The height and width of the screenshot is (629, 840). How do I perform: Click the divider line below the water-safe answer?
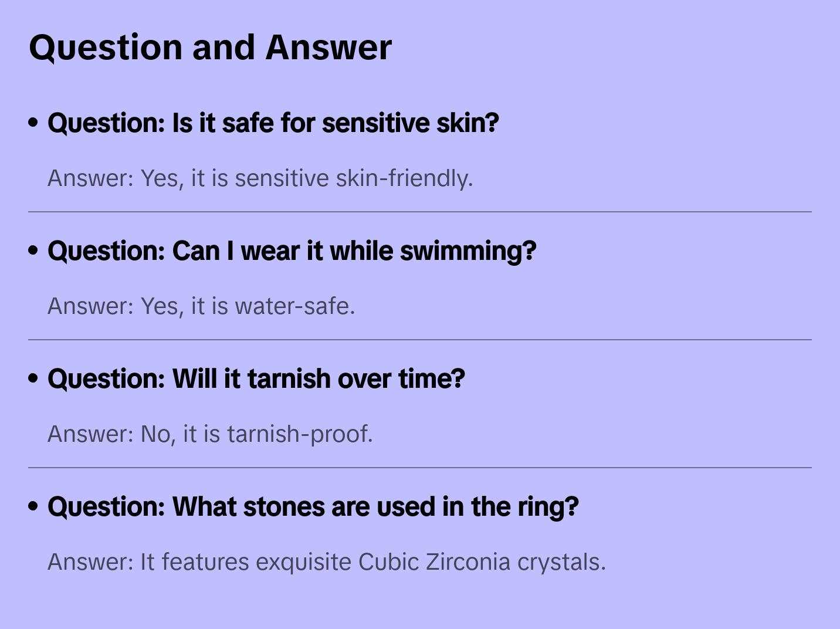point(419,340)
